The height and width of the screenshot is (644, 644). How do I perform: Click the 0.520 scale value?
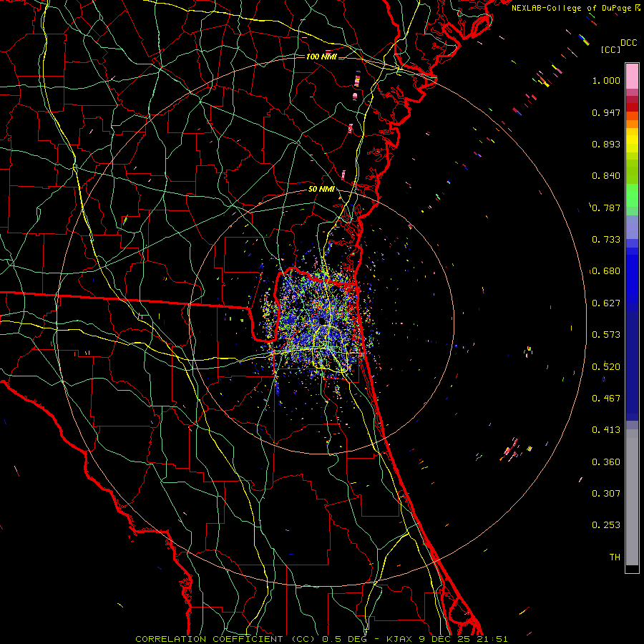tap(606, 367)
